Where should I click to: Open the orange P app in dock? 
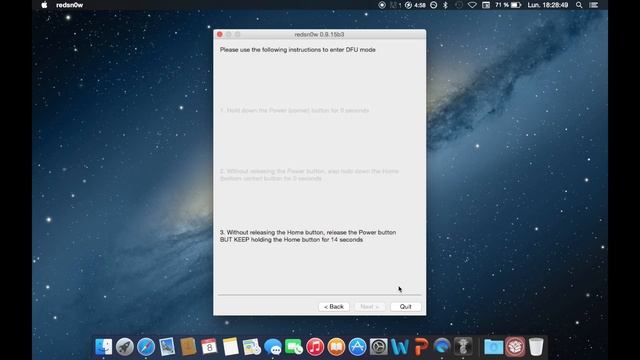pos(421,347)
